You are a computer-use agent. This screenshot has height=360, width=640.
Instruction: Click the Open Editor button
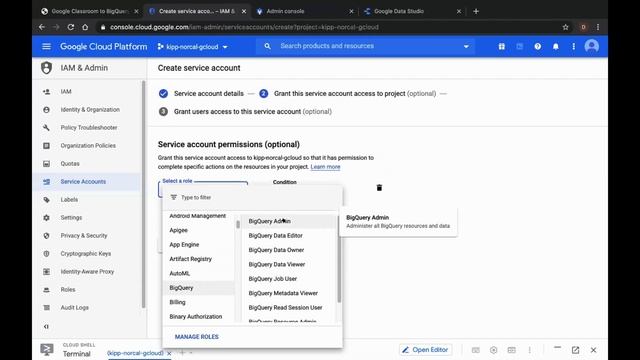coord(425,350)
